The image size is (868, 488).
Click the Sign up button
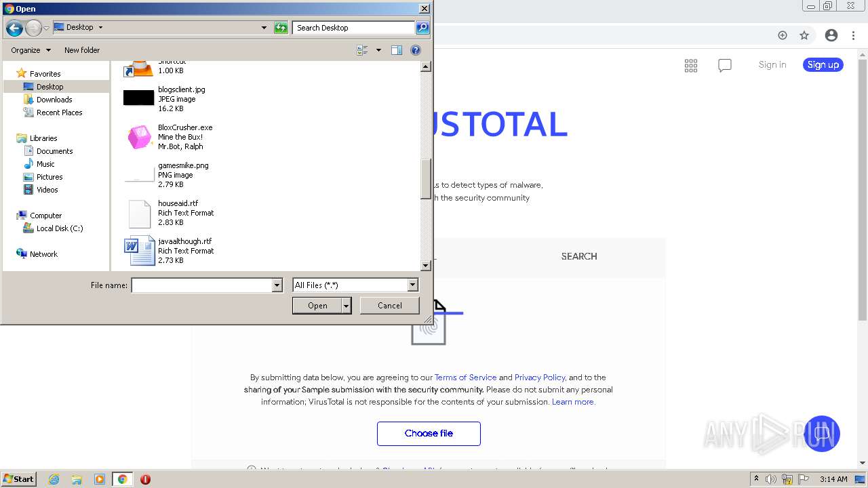coord(823,65)
